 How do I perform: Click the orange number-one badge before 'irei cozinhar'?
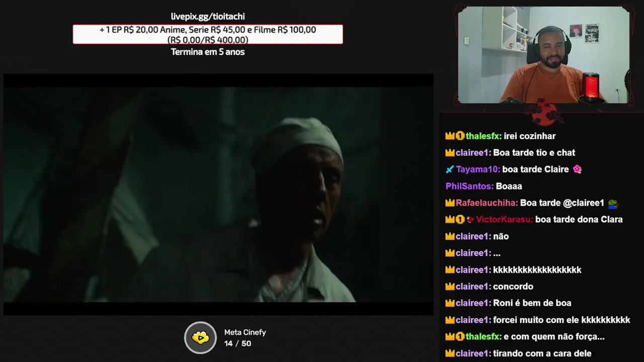[x=460, y=136]
